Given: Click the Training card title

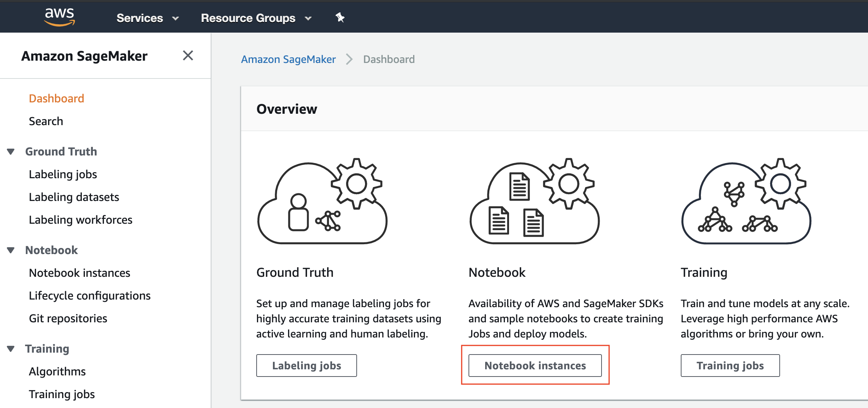Looking at the screenshot, I should (704, 273).
